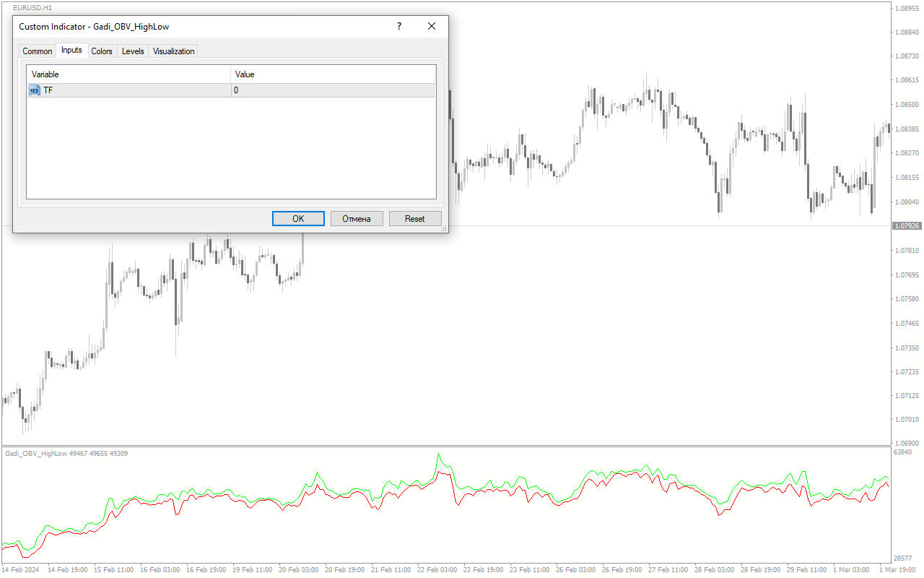Click the 22 Feb 03:00 time label

click(438, 570)
